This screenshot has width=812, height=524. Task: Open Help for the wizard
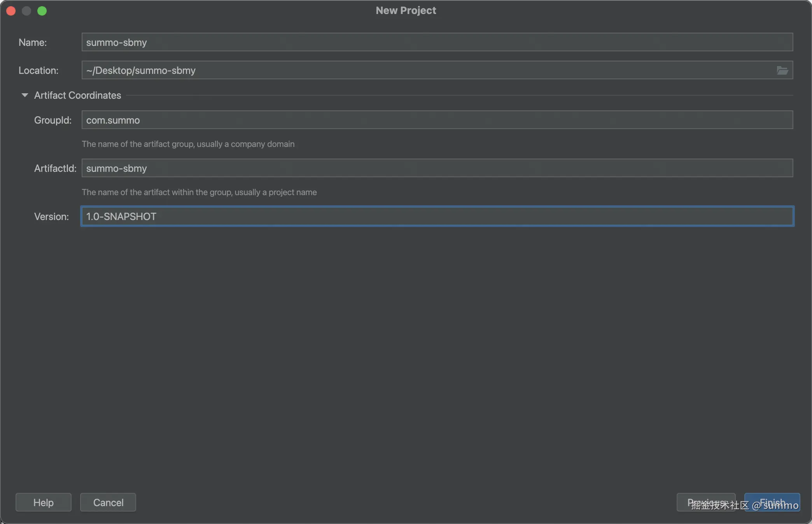pyautogui.click(x=43, y=502)
